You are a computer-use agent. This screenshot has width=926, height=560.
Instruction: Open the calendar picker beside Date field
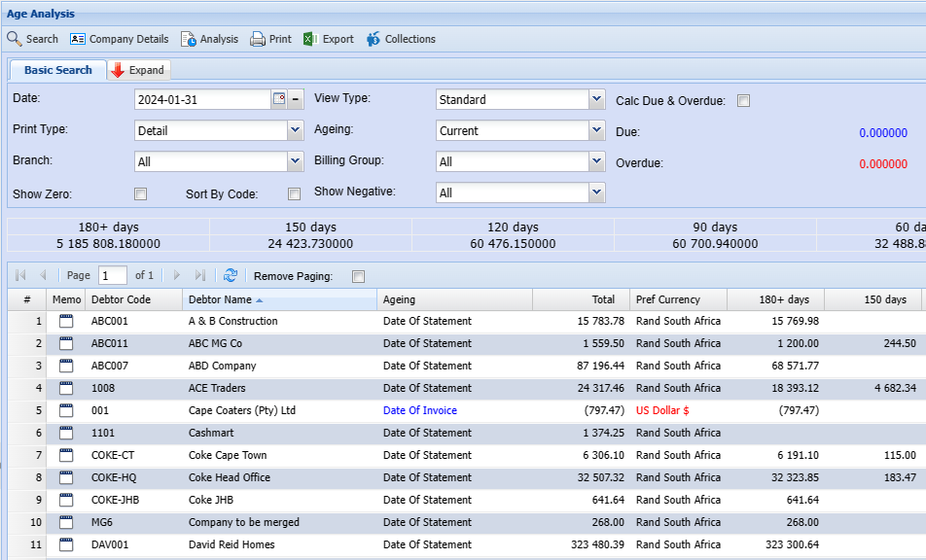[x=279, y=99]
